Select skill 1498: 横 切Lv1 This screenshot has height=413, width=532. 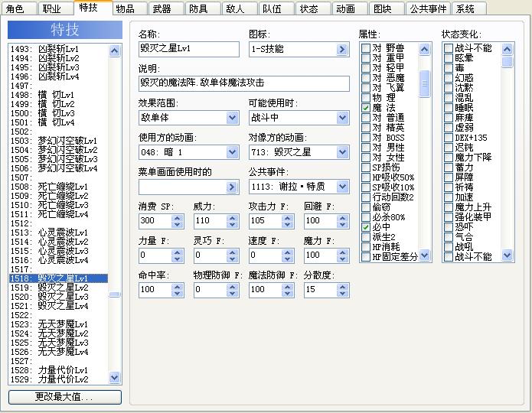point(58,95)
